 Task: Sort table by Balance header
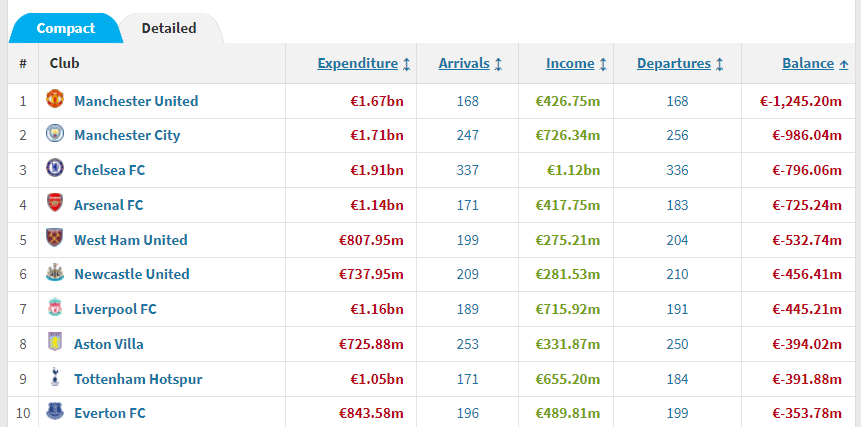point(808,63)
